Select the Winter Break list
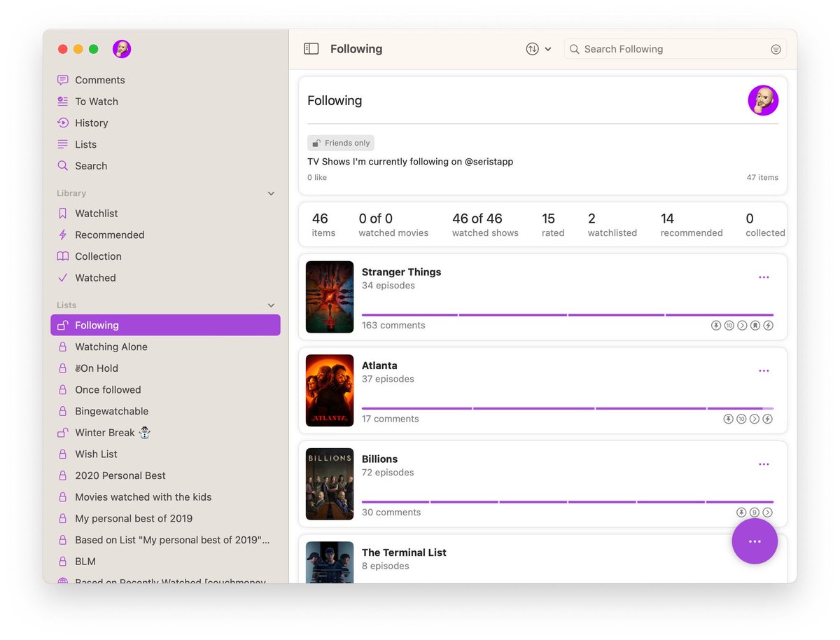Screen dimensions: 840x640 (x=165, y=433)
